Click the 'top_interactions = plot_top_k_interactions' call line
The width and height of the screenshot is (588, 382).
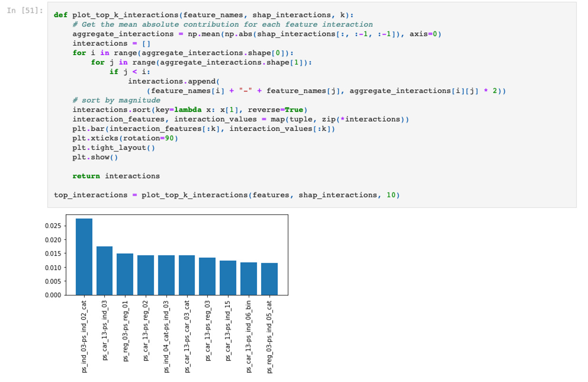tap(227, 195)
